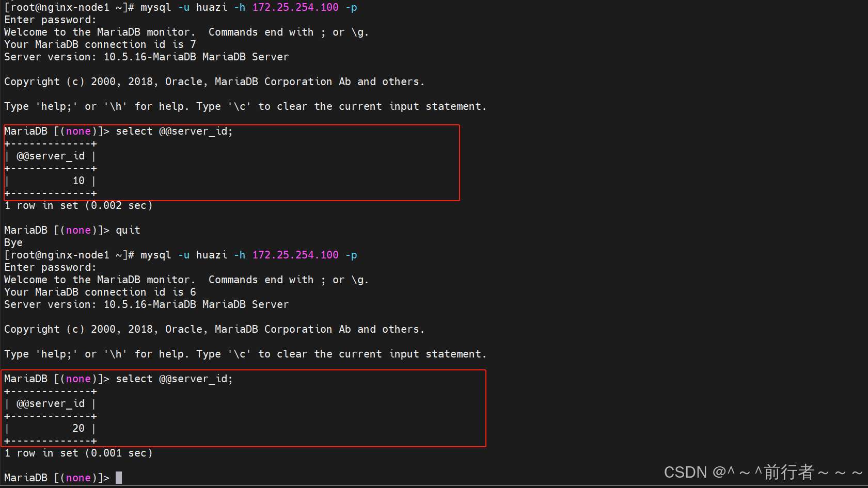Viewport: 868px width, 488px height.
Task: Click the '@@server_id' header above value 10
Action: point(51,156)
